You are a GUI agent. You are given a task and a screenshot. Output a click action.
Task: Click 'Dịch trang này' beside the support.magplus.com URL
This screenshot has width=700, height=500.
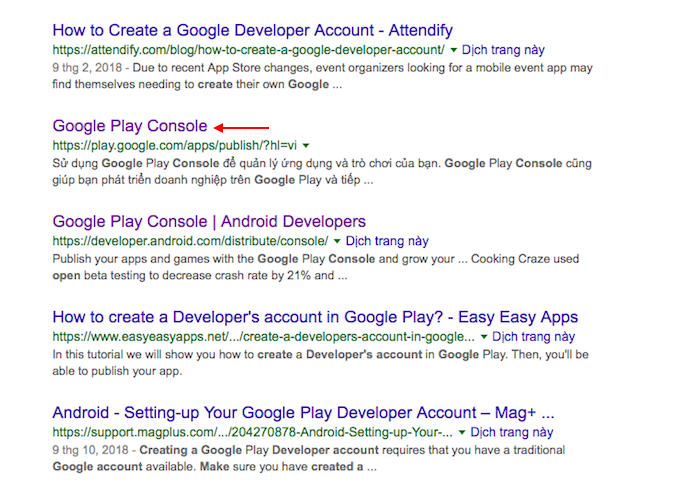coord(512,432)
